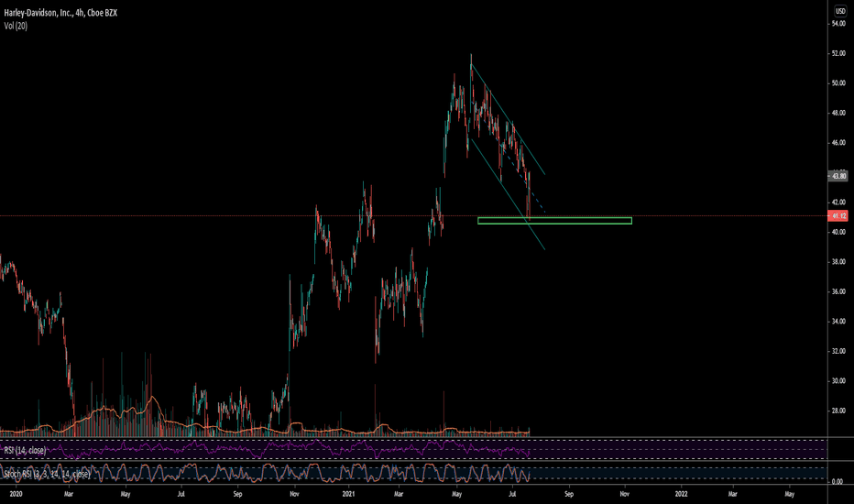Select the RSI (14, close) indicator label
Screen dimensions: 854x504
[x=25, y=450]
